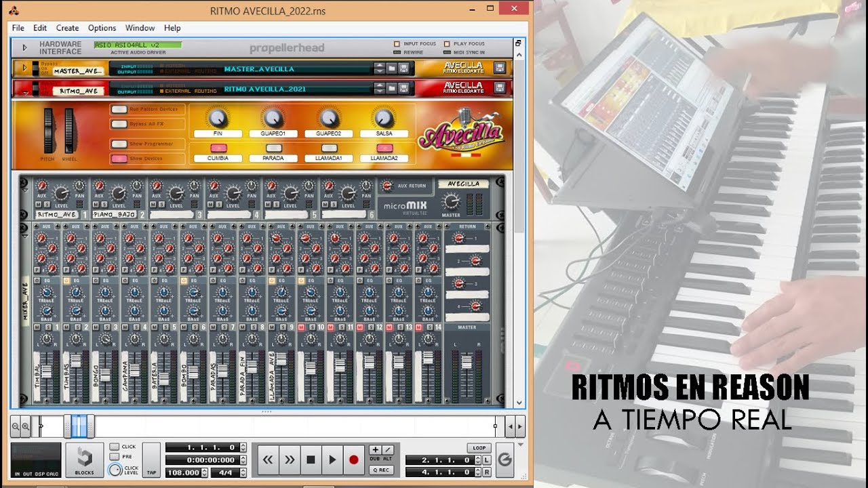Click the rewind transport button
This screenshot has width=868, height=488.
click(268, 460)
